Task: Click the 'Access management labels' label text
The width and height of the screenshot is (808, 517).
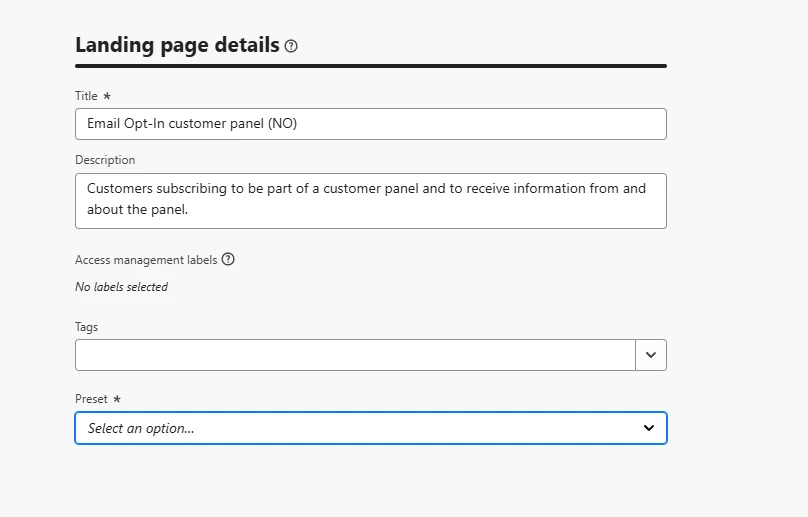Action: tap(146, 260)
